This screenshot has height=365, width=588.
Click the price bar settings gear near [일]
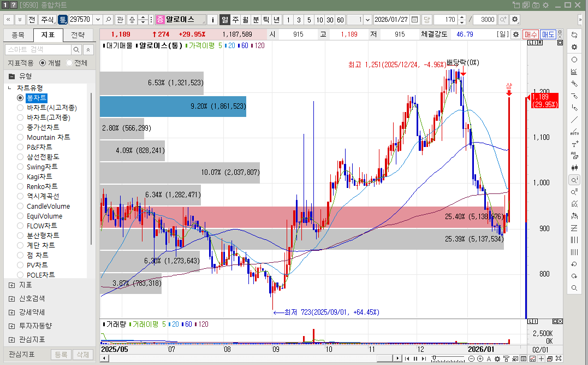point(516,34)
